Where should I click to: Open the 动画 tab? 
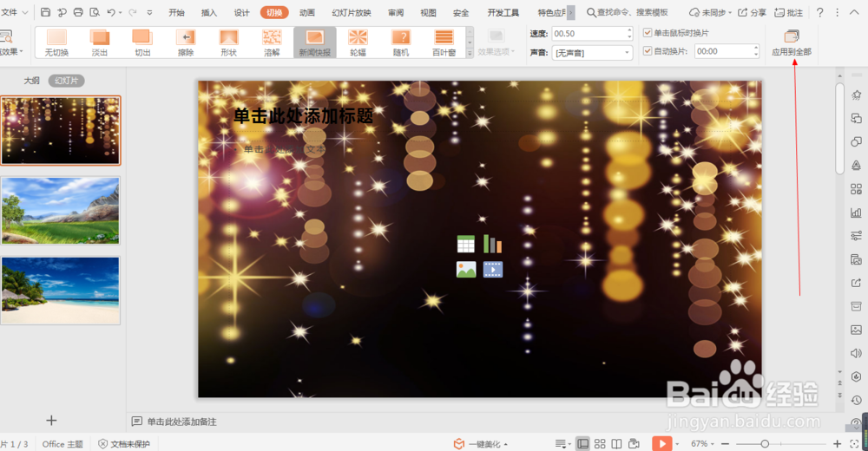306,12
